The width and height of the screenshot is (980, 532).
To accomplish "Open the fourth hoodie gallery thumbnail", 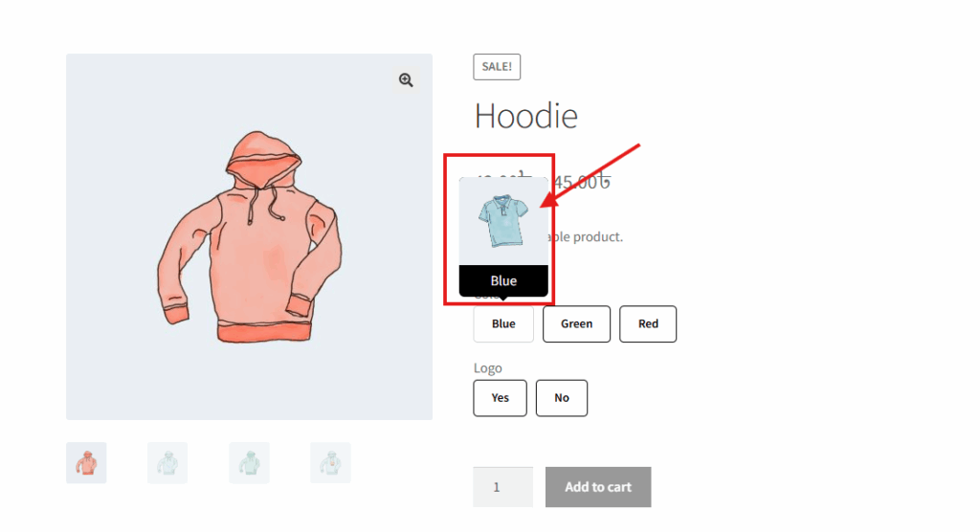I will pyautogui.click(x=330, y=463).
